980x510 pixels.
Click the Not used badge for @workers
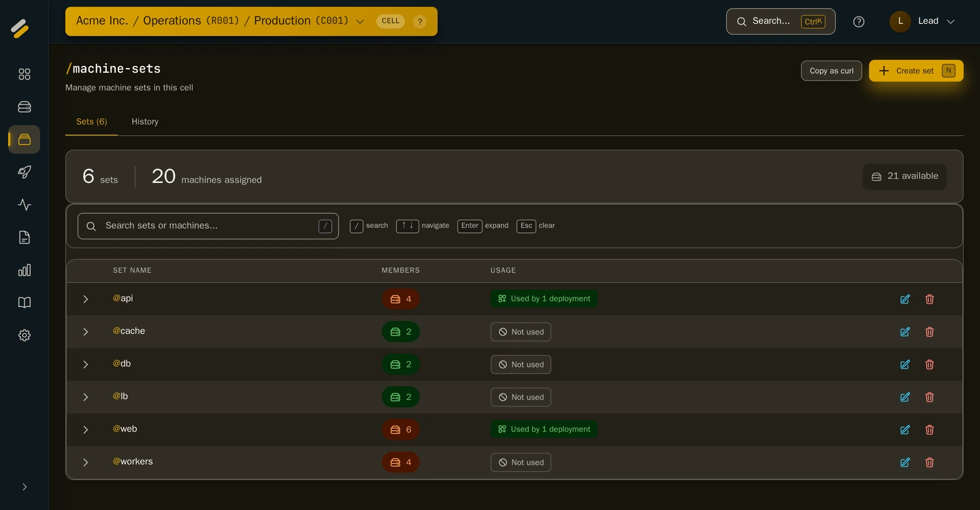tap(521, 462)
